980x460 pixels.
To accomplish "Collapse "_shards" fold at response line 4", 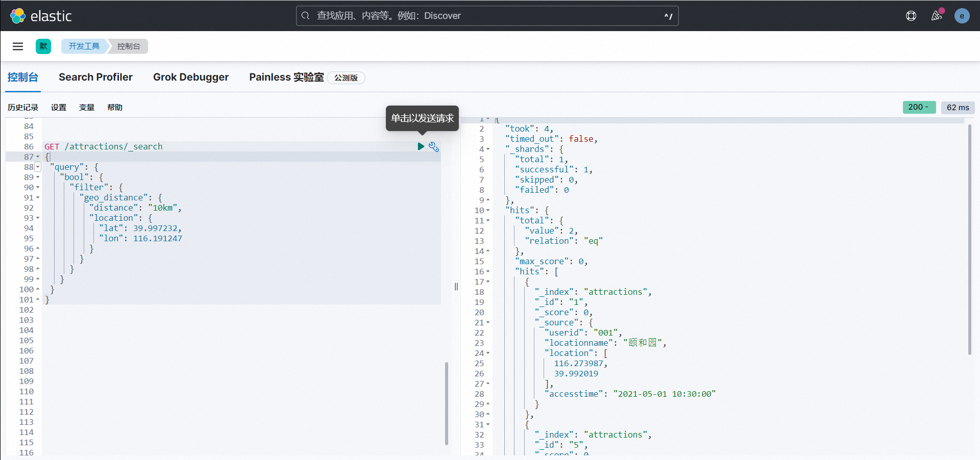I will tap(488, 149).
